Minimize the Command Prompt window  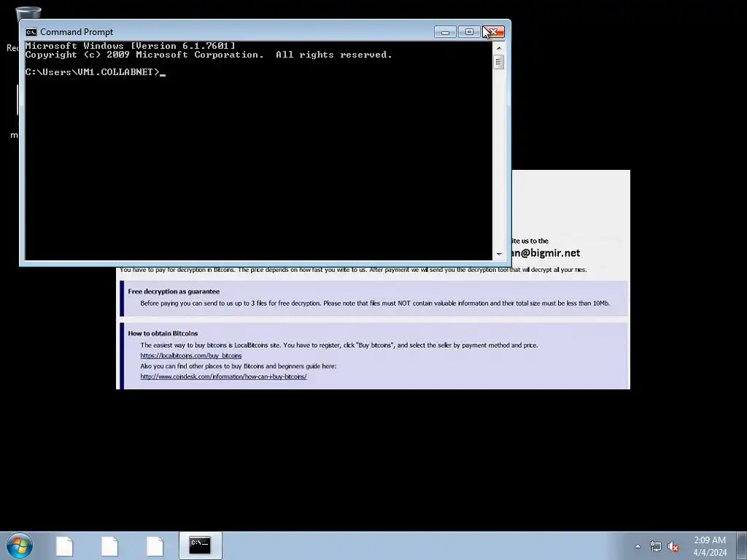446,32
